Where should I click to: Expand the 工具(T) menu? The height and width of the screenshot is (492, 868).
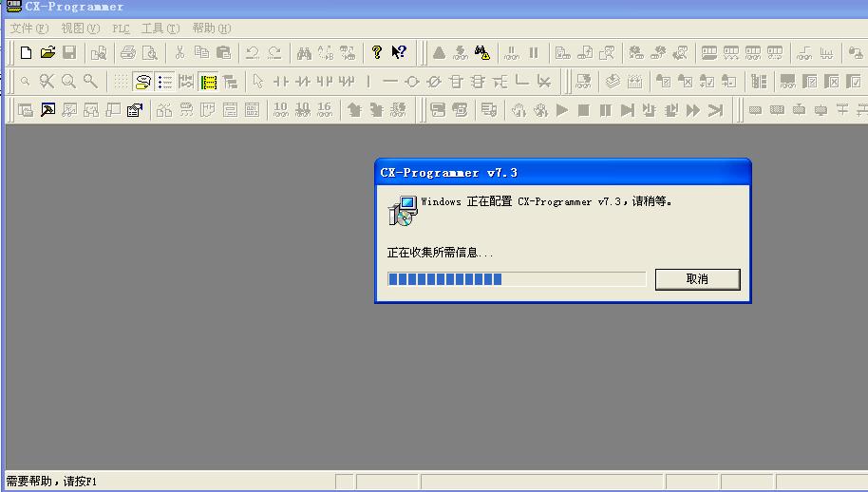[160, 28]
